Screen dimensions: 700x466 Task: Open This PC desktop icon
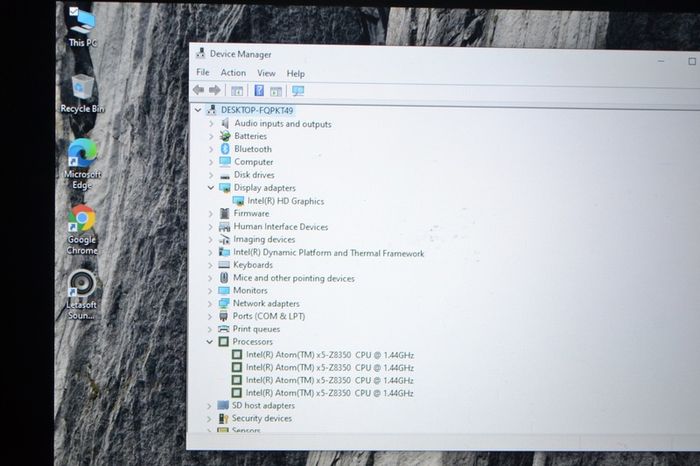(x=82, y=27)
